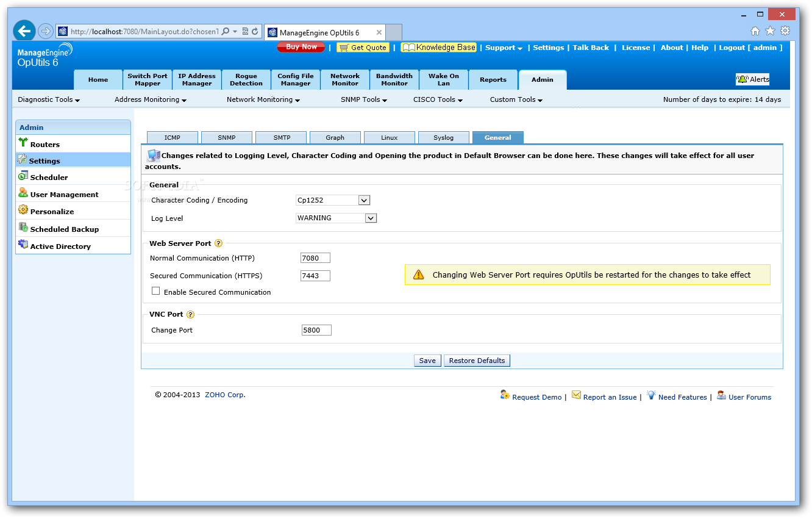The height and width of the screenshot is (518, 812).
Task: Expand the Address Monitoring menu
Action: pyautogui.click(x=151, y=99)
